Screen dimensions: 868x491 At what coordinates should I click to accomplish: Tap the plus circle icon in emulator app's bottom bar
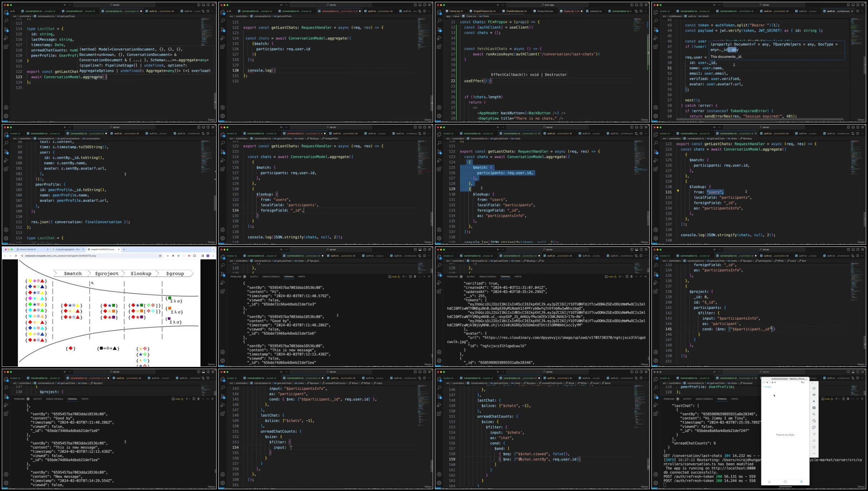click(x=785, y=482)
